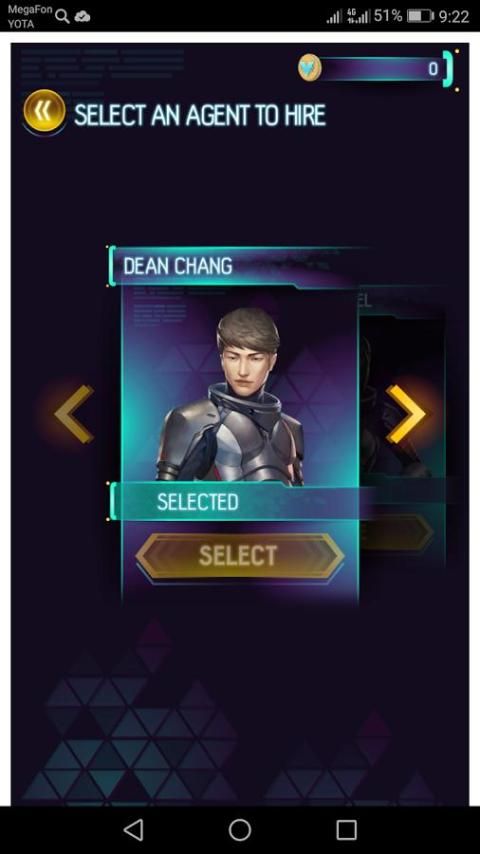Tap the battery indicator icon

tap(420, 16)
